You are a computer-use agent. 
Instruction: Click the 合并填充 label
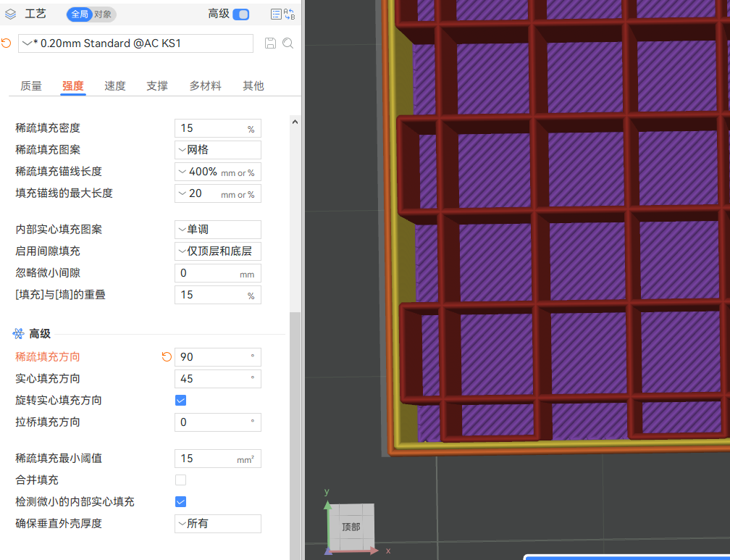click(x=37, y=480)
